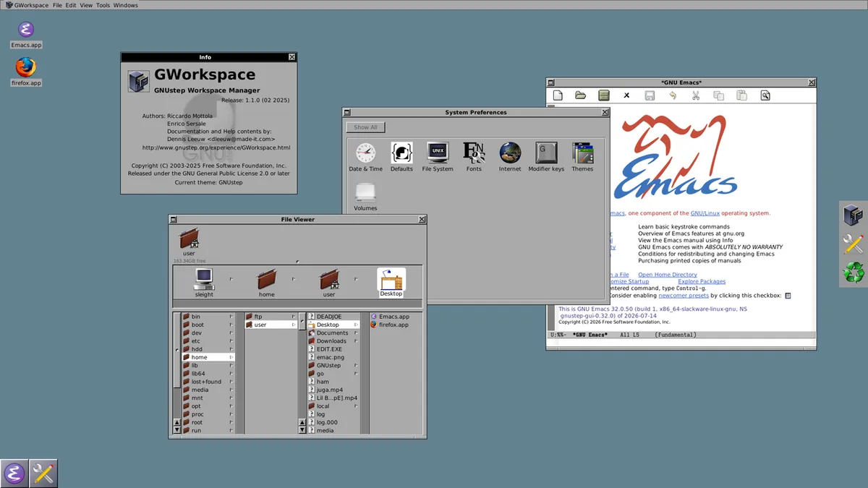The height and width of the screenshot is (488, 868).
Task: Click the down arrow of the root-folders column scrollbar
Action: [176, 430]
